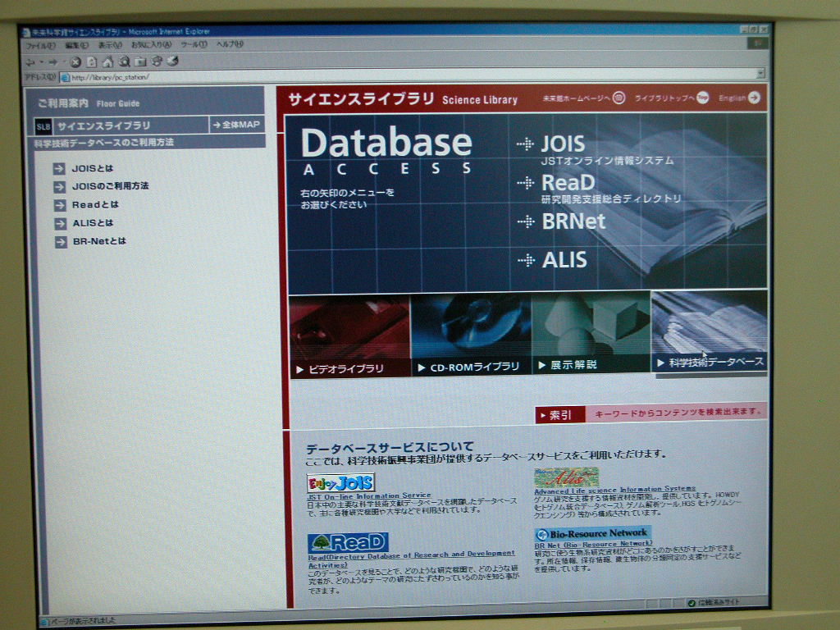840x630 pixels.
Task: Select ALIS in Database Access menu
Action: [564, 260]
